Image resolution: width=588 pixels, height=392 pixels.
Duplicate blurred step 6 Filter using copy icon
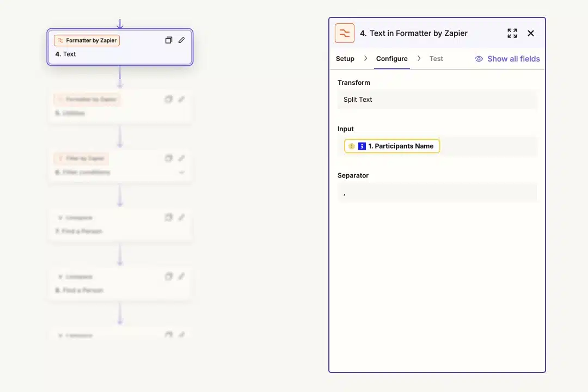click(x=169, y=158)
